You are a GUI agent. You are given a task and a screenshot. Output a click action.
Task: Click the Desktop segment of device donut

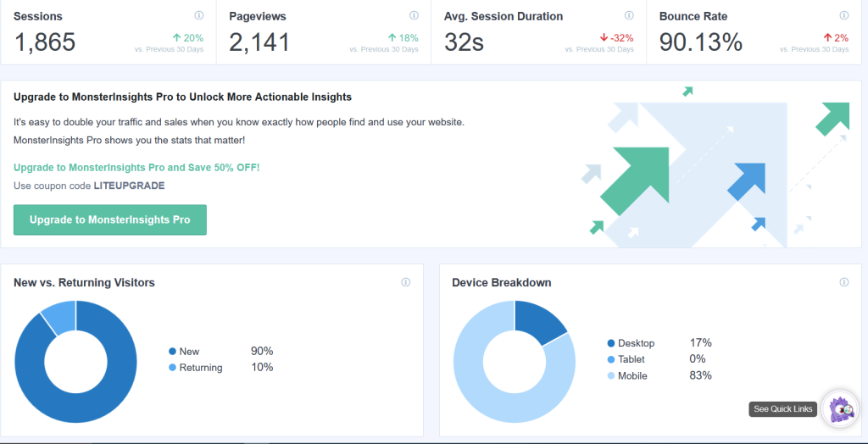tap(537, 322)
